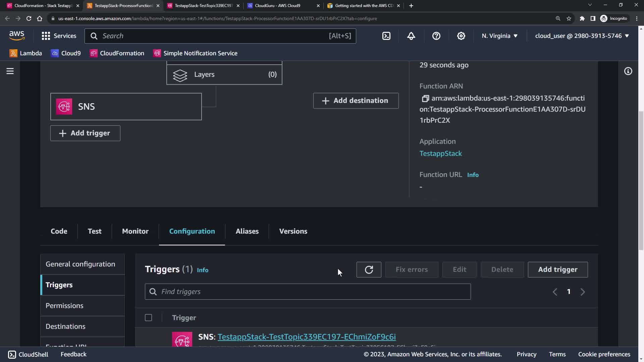Expand the cloud_user account menu
The height and width of the screenshot is (362, 644).
tap(582, 36)
